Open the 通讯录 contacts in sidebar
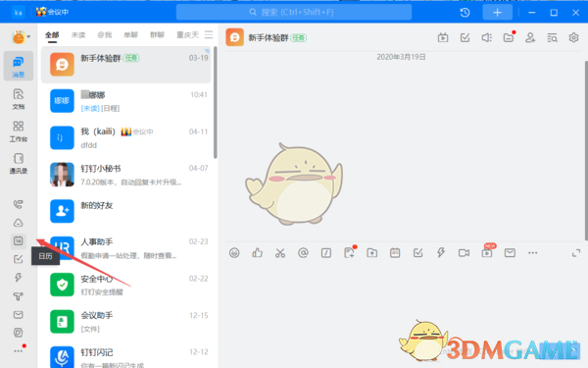 point(19,163)
